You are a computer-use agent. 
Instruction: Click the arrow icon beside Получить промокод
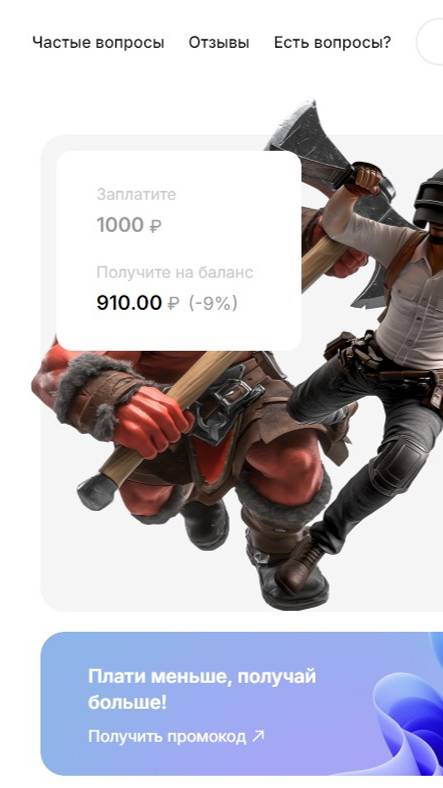pos(258,736)
